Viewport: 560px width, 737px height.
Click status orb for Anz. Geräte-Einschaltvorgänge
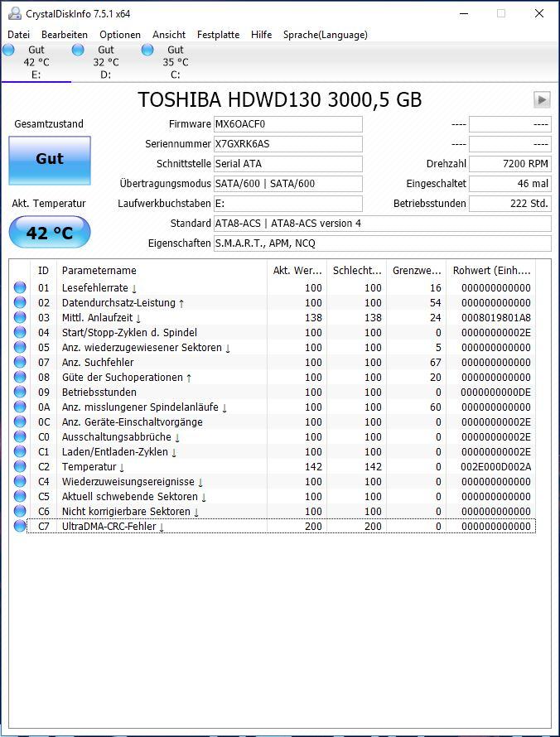[x=20, y=421]
